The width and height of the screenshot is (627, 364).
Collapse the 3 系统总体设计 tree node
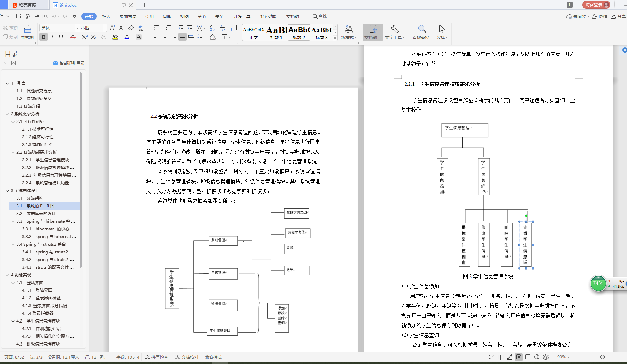7,191
